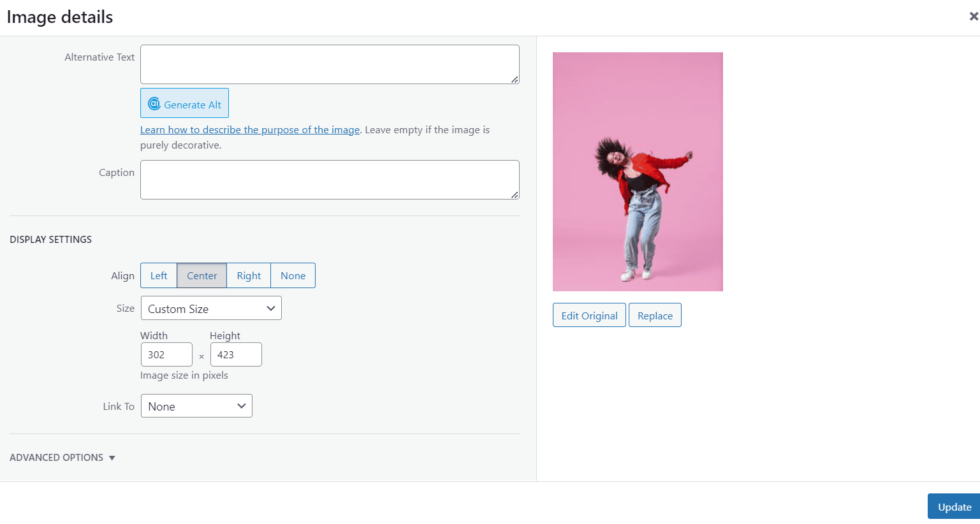
Task: Expand the Advanced Options triangle
Action: [112, 458]
